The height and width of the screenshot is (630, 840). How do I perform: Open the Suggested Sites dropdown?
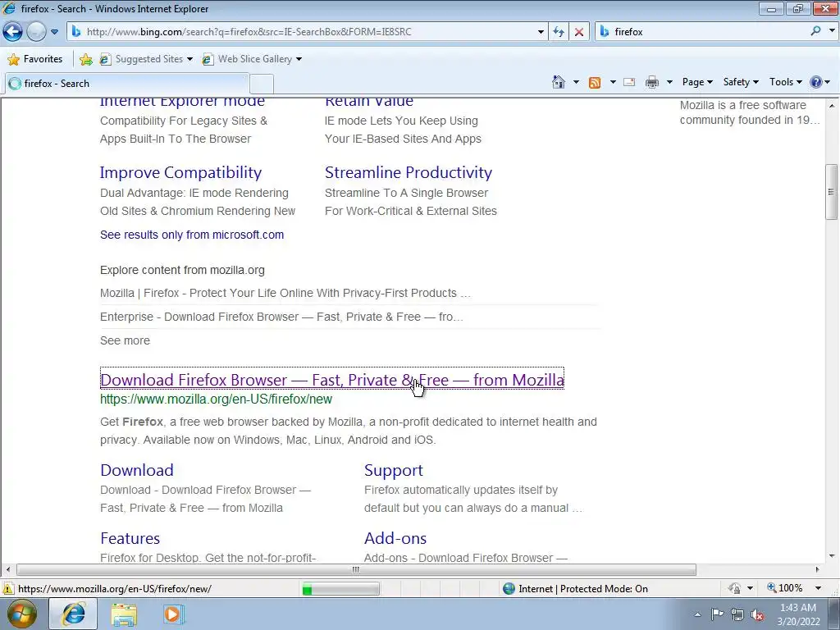(x=146, y=59)
